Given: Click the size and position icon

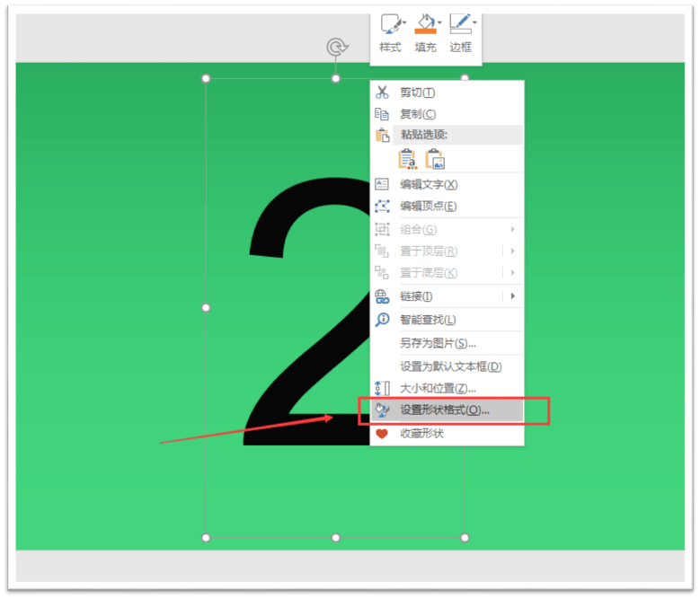Looking at the screenshot, I should point(382,389).
